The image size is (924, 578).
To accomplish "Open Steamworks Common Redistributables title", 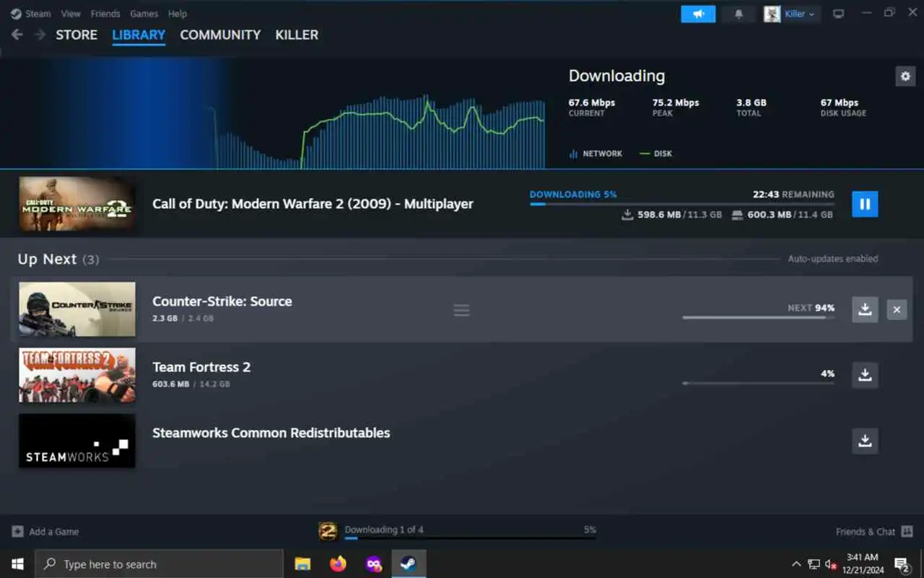I will click(271, 433).
